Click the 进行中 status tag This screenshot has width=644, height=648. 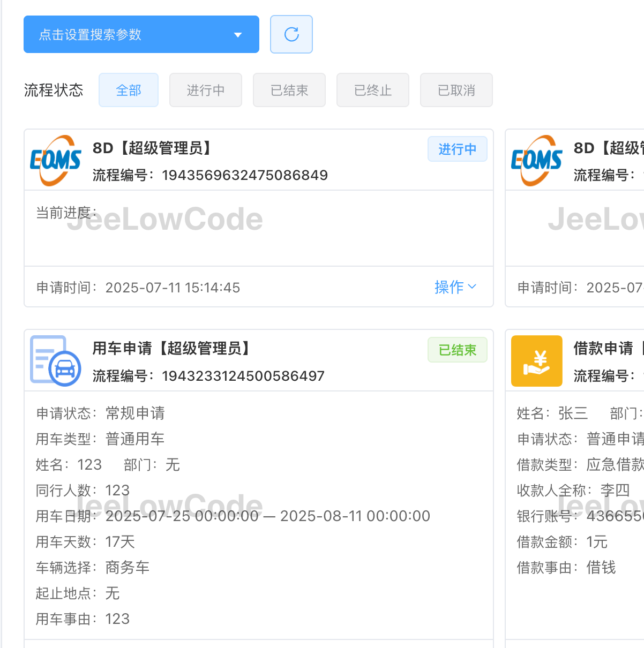click(458, 149)
